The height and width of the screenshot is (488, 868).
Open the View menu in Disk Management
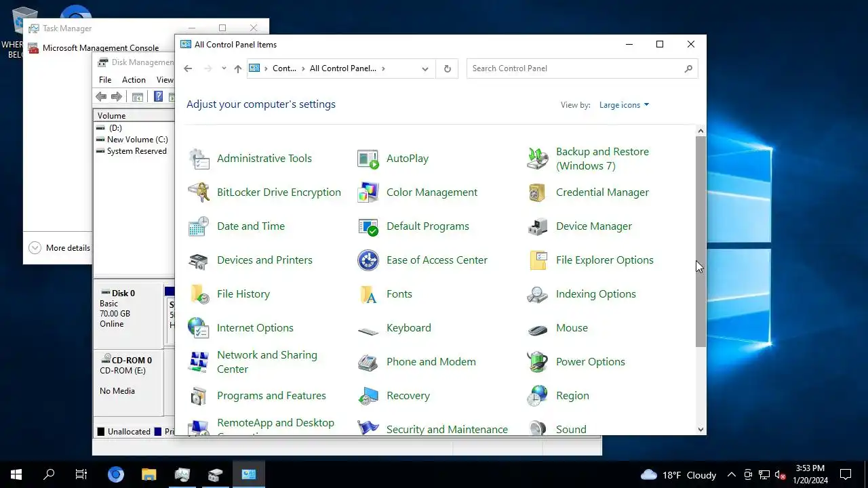(x=165, y=80)
